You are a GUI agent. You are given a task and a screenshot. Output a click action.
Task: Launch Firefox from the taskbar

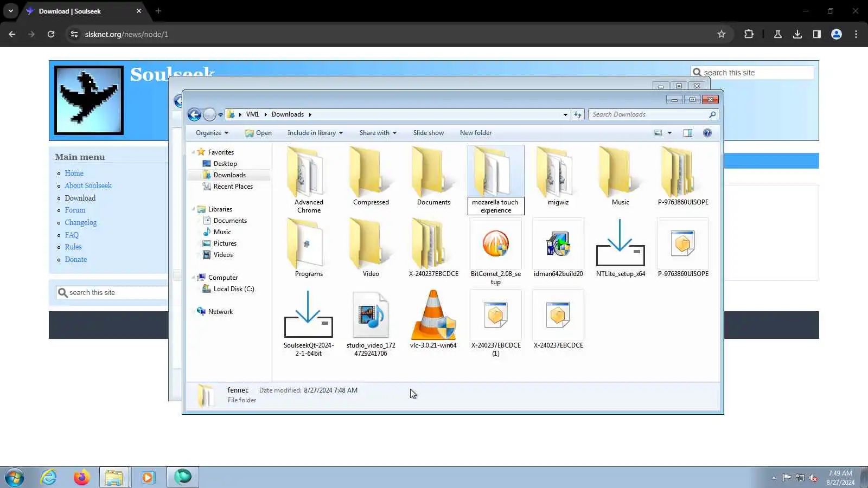coord(81,477)
